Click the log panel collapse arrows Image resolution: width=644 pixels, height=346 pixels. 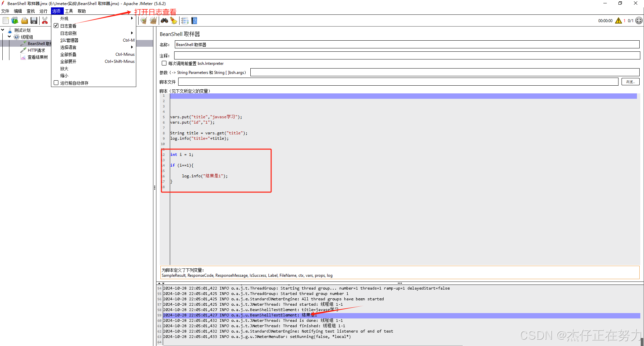click(161, 283)
